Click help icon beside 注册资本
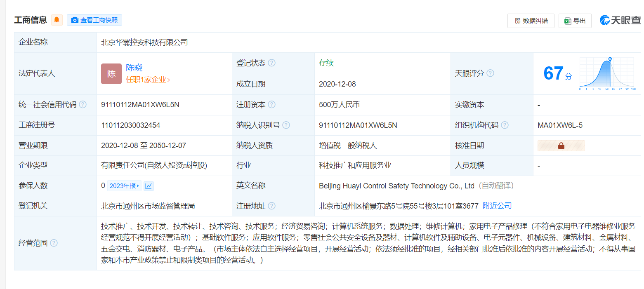Screen dimensions: 644x289 (x=271, y=104)
